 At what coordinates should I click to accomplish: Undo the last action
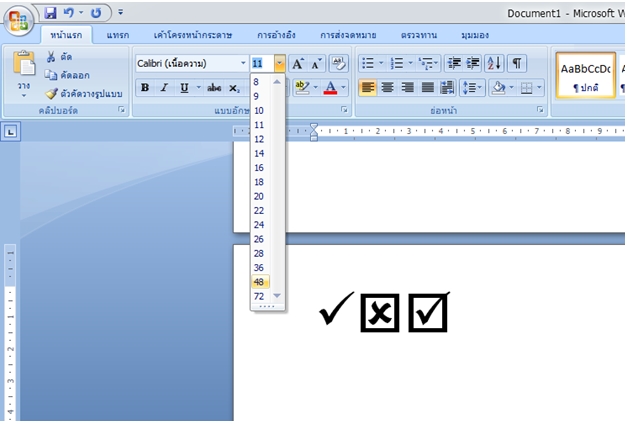click(69, 13)
